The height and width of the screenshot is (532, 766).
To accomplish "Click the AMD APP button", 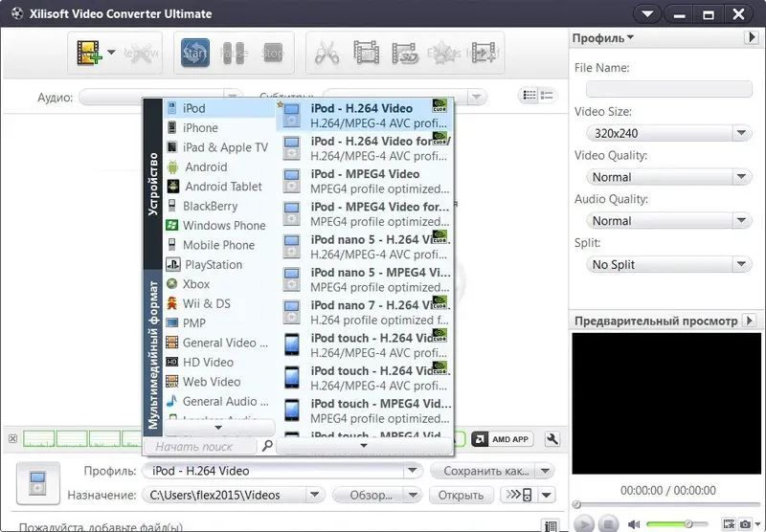I will pyautogui.click(x=503, y=439).
